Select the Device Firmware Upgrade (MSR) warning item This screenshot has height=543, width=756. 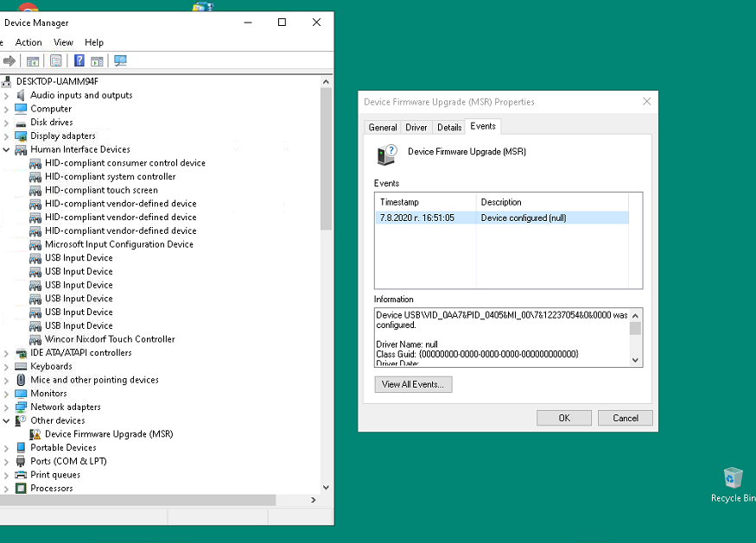(109, 434)
